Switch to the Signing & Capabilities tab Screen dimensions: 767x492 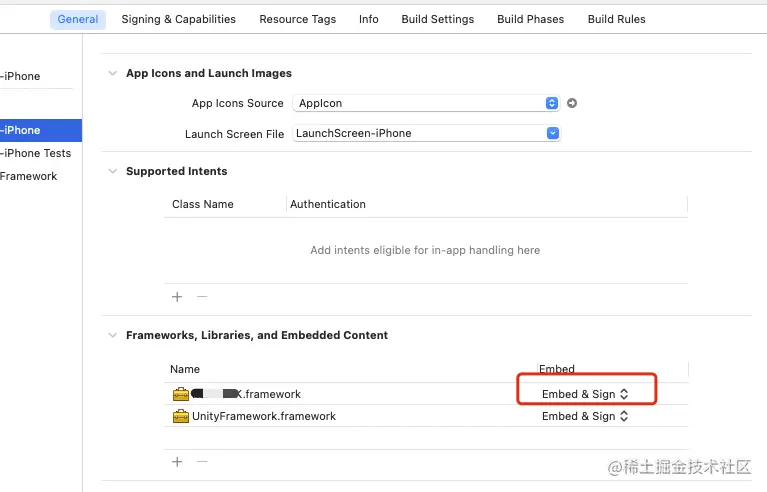pos(178,19)
